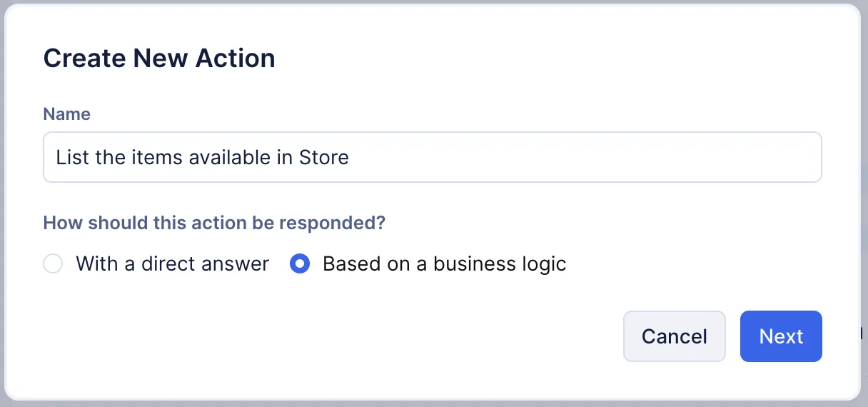The image size is (868, 407).
Task: Click the words "direct answer" in the option label
Action: pos(205,264)
